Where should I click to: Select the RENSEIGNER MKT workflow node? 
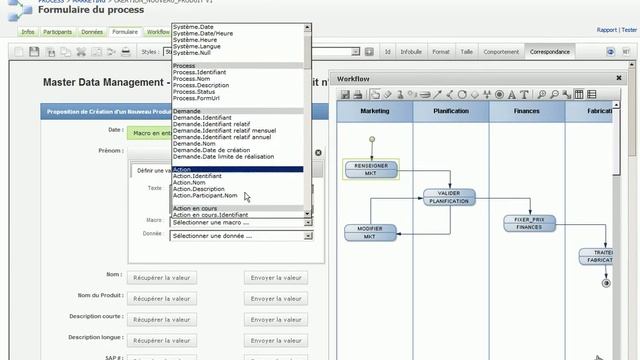click(x=371, y=169)
